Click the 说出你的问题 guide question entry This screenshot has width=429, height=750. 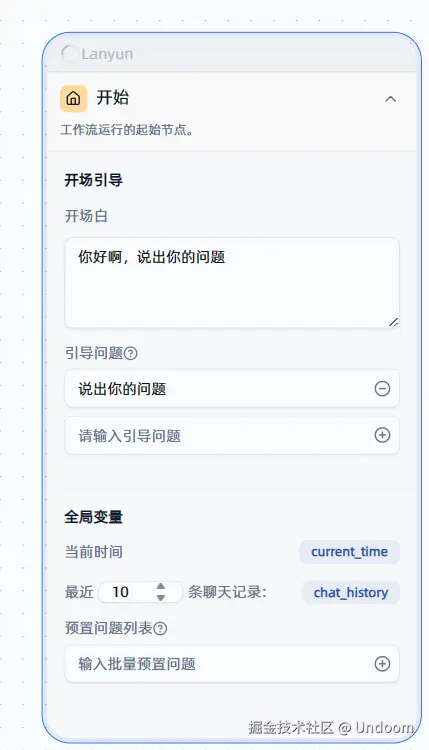tap(232, 388)
